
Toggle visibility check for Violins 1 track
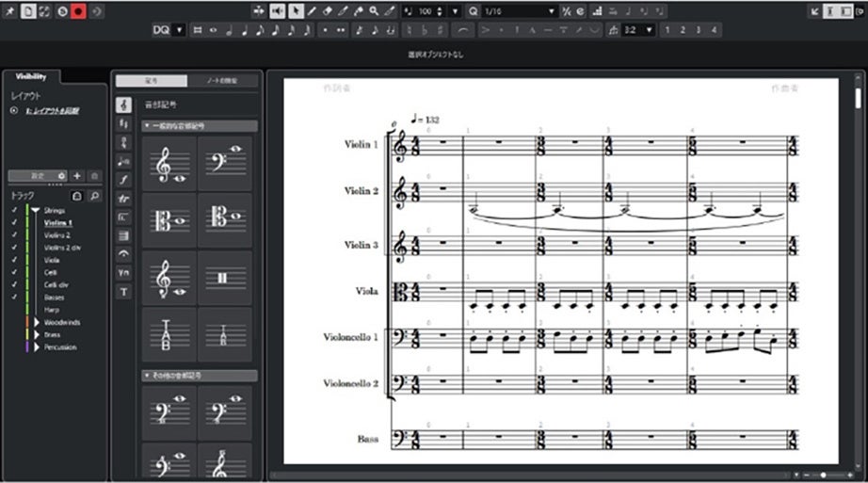pyautogui.click(x=14, y=222)
